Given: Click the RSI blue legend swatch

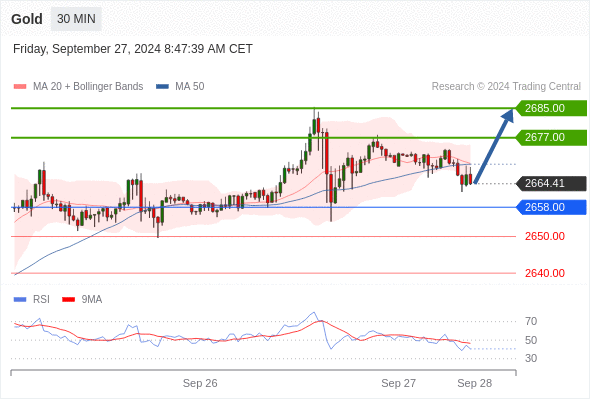Looking at the screenshot, I should coord(20,300).
